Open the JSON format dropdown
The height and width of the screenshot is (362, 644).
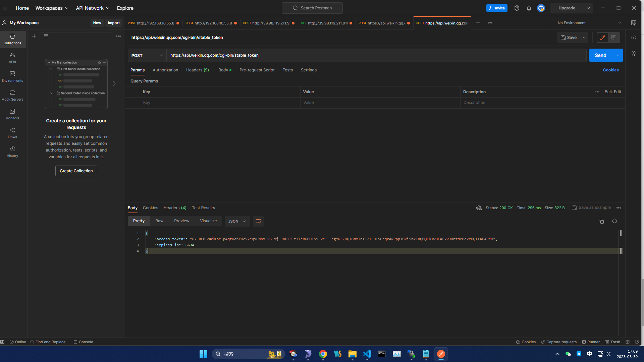tap(237, 221)
